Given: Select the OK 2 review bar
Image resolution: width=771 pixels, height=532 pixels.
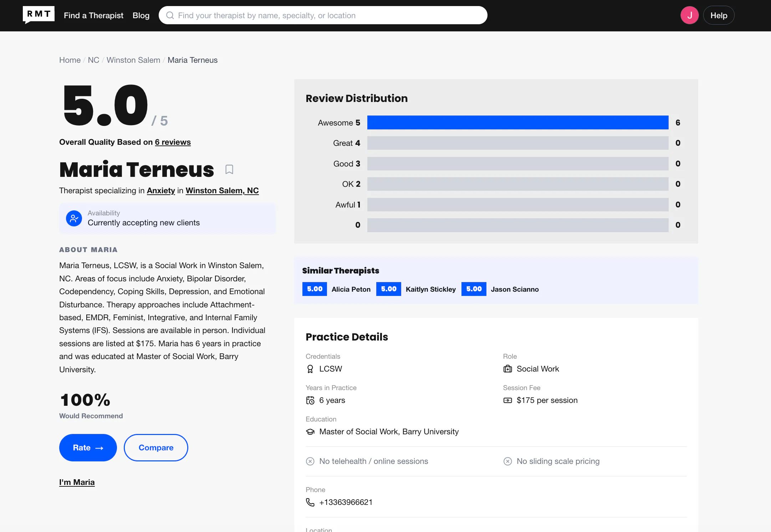Looking at the screenshot, I should click(x=518, y=184).
